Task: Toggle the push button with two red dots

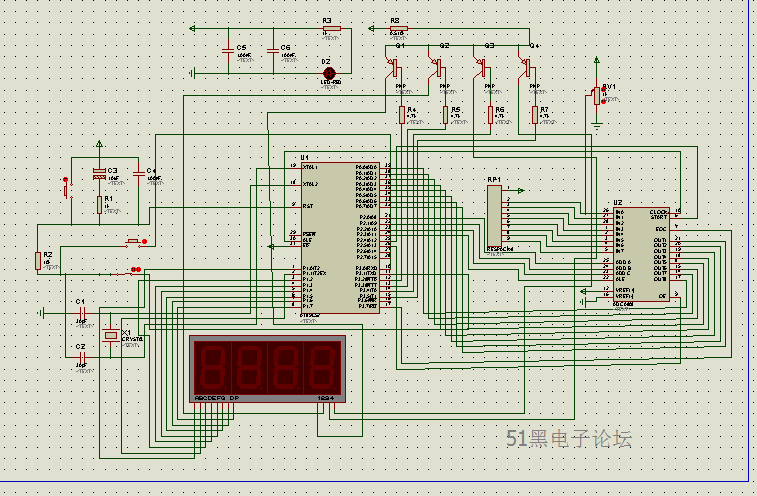Action: [126, 272]
